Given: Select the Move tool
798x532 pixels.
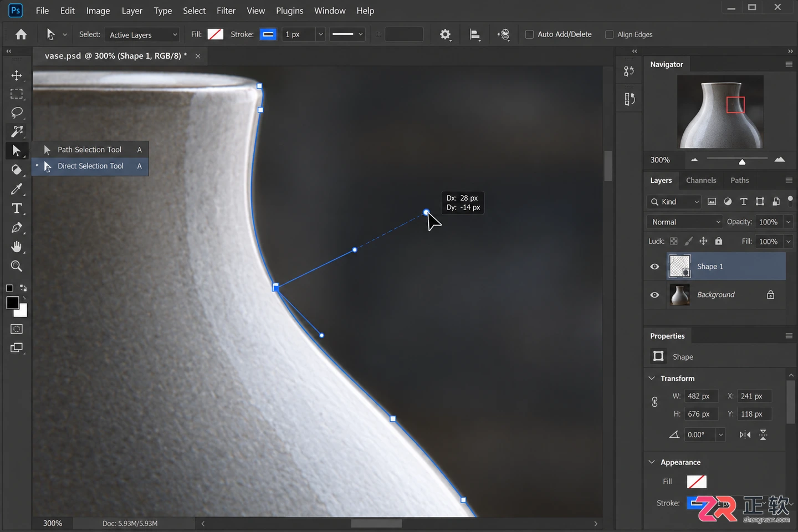Looking at the screenshot, I should coord(17,75).
